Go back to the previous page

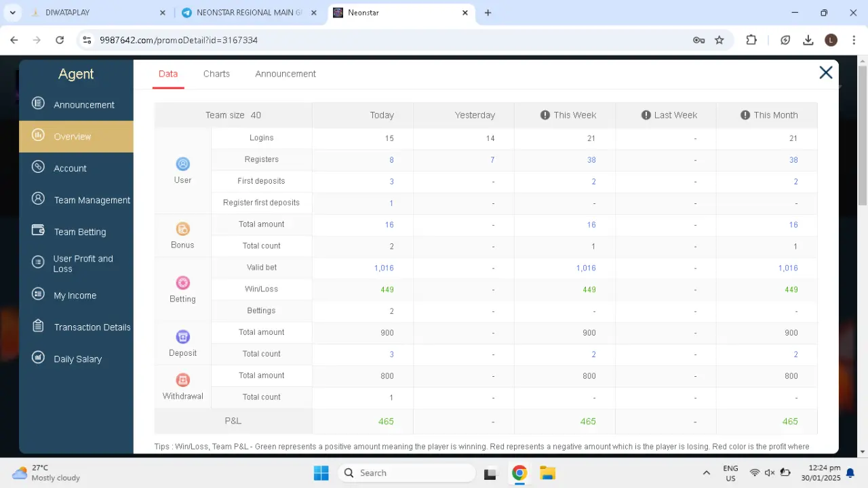click(x=14, y=40)
